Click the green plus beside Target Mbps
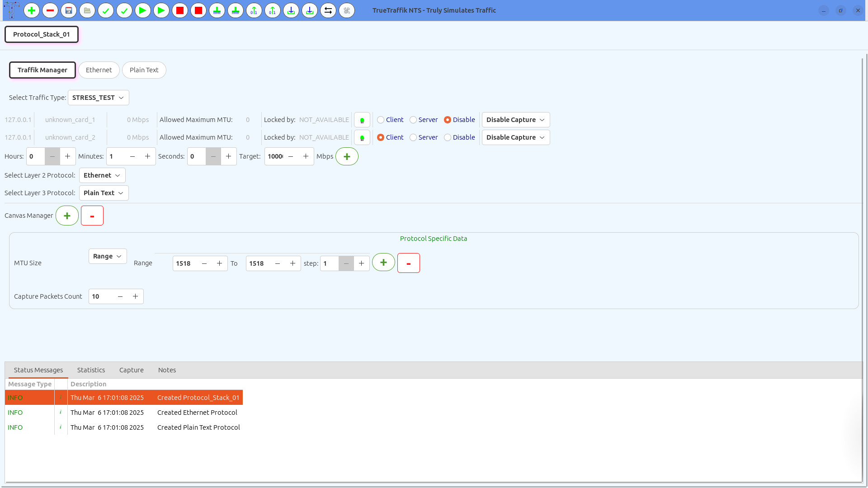This screenshot has width=868, height=488. point(347,156)
